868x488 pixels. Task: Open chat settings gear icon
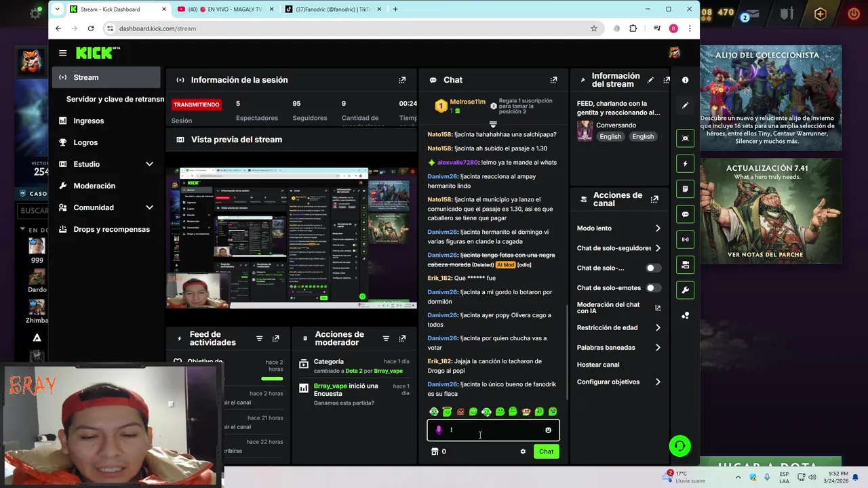523,451
